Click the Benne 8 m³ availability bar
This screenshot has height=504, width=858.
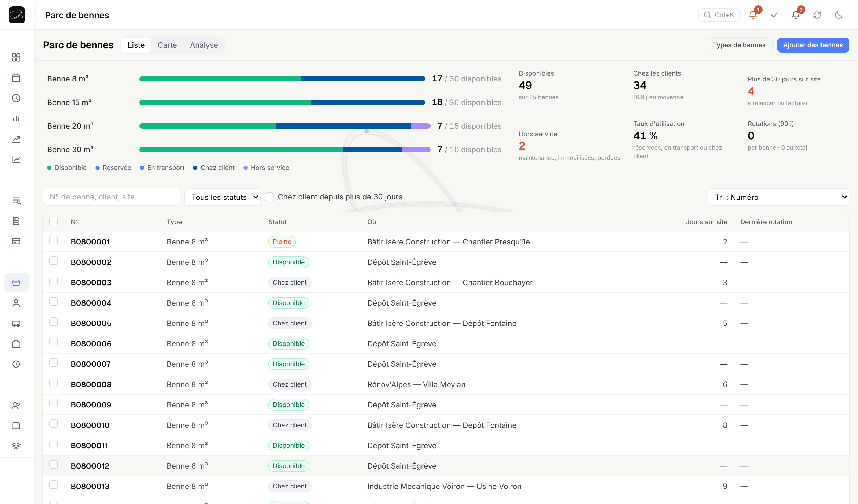(x=282, y=79)
